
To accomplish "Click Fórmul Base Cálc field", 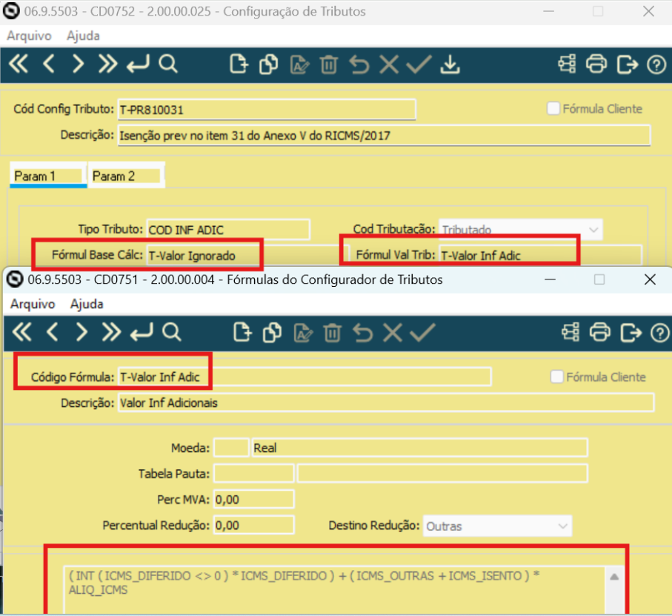I will (247, 256).
